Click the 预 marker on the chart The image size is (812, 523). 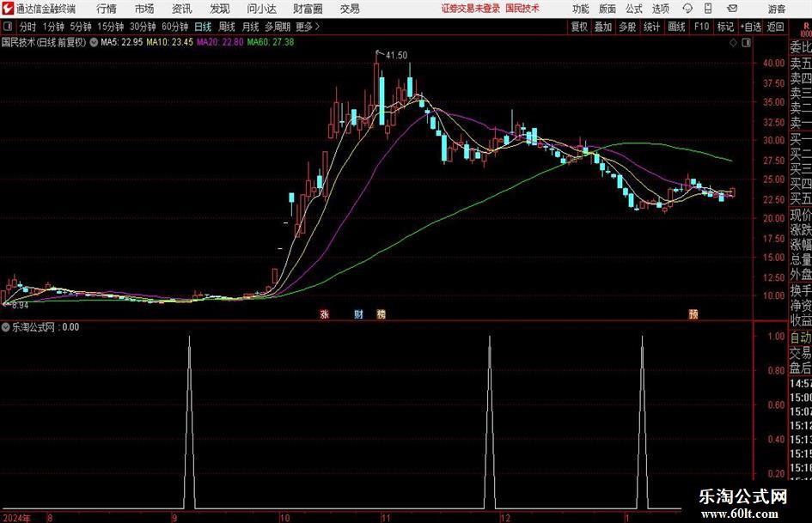coord(693,313)
